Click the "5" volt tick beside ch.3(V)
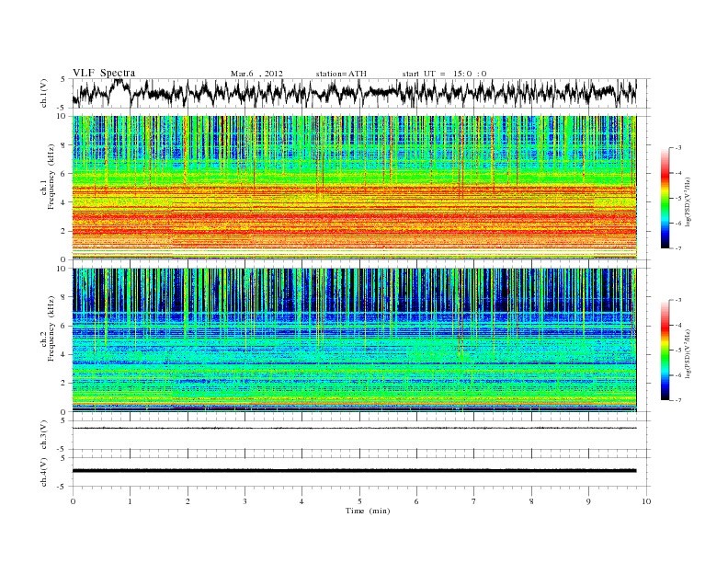The height and width of the screenshot is (563, 728). point(63,420)
